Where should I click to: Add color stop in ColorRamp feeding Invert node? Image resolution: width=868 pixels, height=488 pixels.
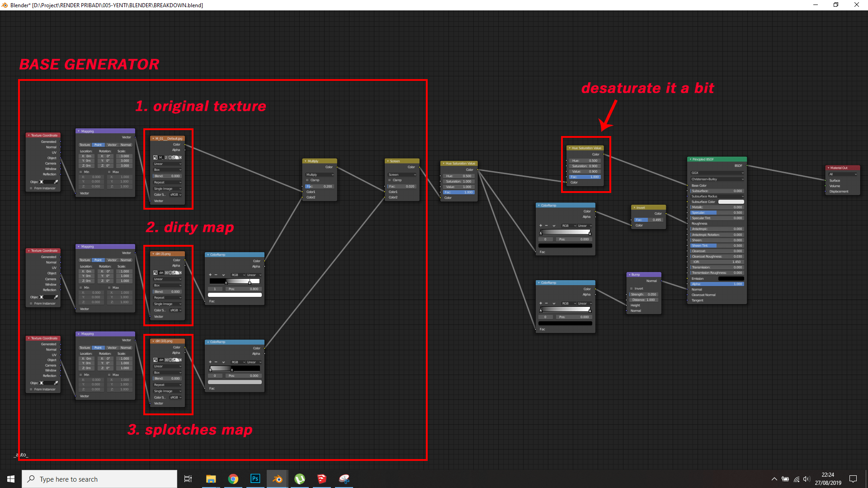tap(541, 225)
